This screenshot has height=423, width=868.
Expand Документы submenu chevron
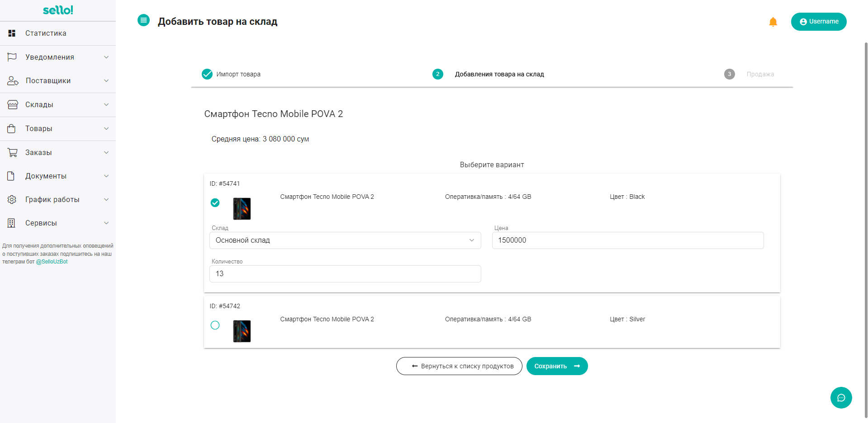point(106,176)
